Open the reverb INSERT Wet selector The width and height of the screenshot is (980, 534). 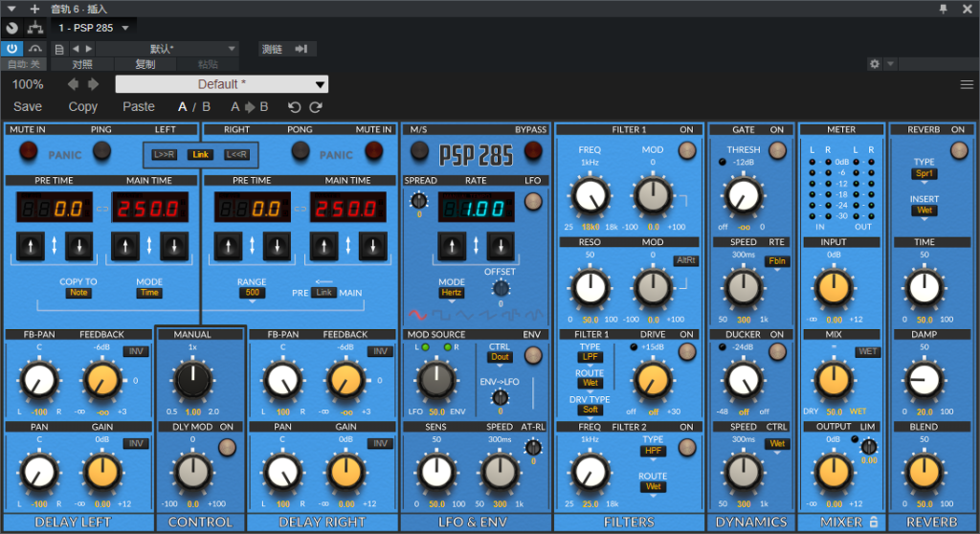[924, 211]
